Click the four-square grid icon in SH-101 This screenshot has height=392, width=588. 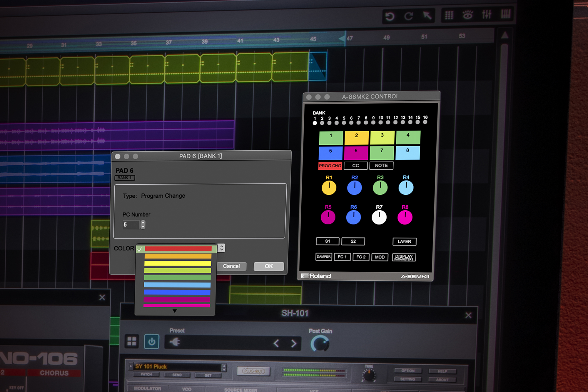[132, 341]
